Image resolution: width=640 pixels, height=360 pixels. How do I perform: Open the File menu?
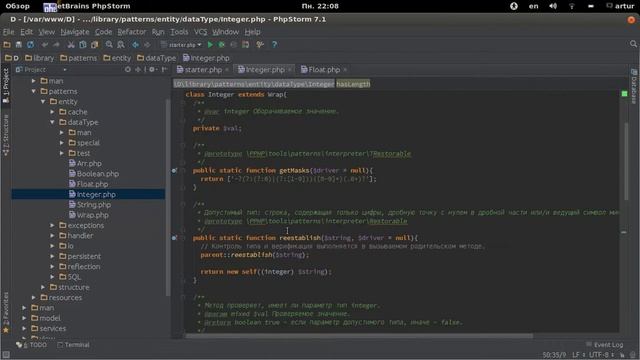[8, 32]
